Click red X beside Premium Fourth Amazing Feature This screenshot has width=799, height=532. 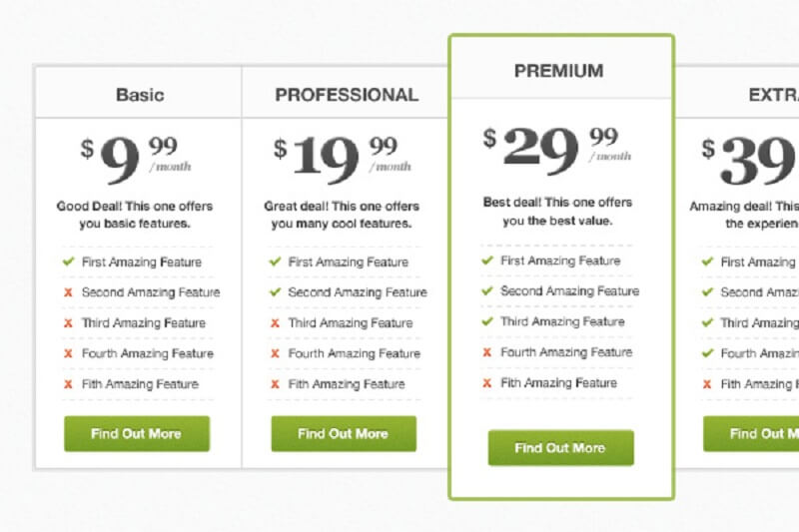pyautogui.click(x=486, y=352)
